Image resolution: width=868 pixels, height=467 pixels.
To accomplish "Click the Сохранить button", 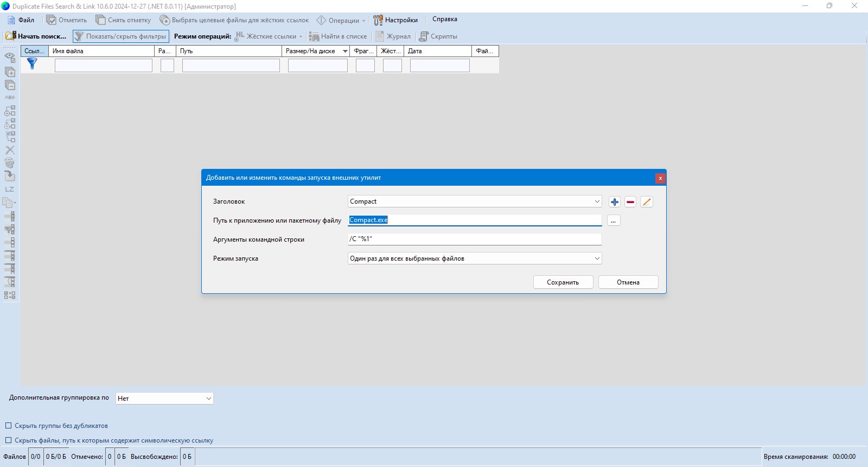I will pyautogui.click(x=563, y=282).
